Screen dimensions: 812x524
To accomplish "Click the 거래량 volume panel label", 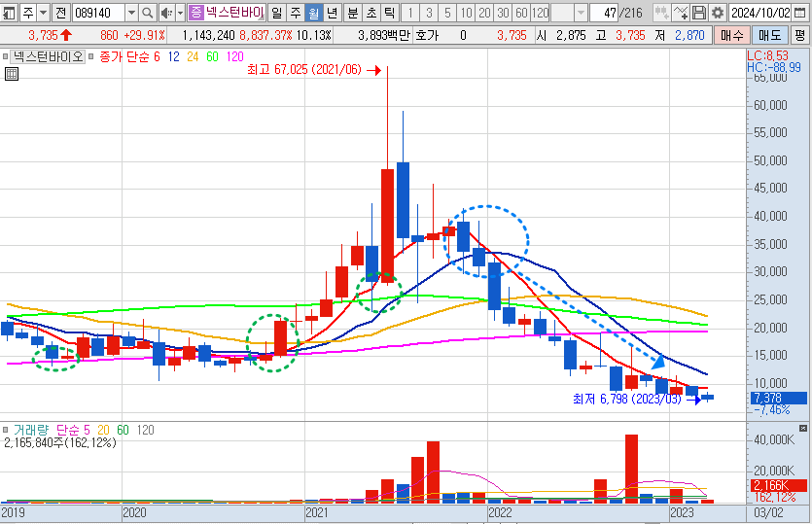I will click(x=31, y=430).
